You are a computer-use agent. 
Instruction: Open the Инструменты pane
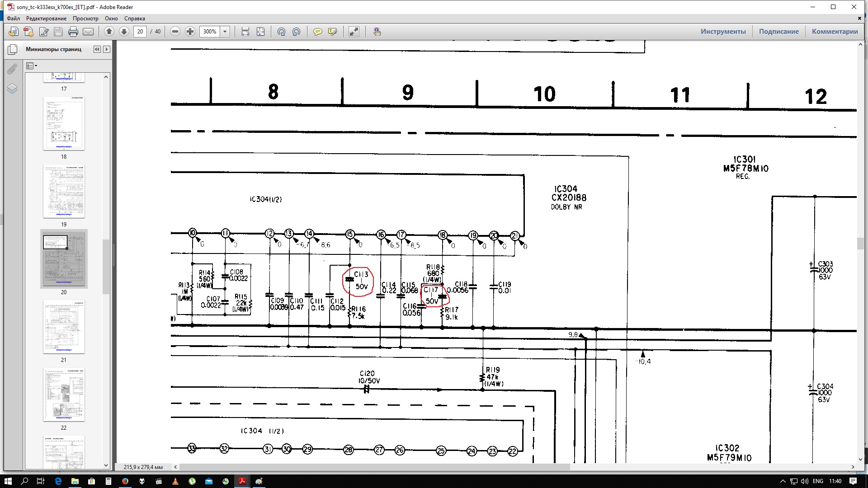click(723, 32)
